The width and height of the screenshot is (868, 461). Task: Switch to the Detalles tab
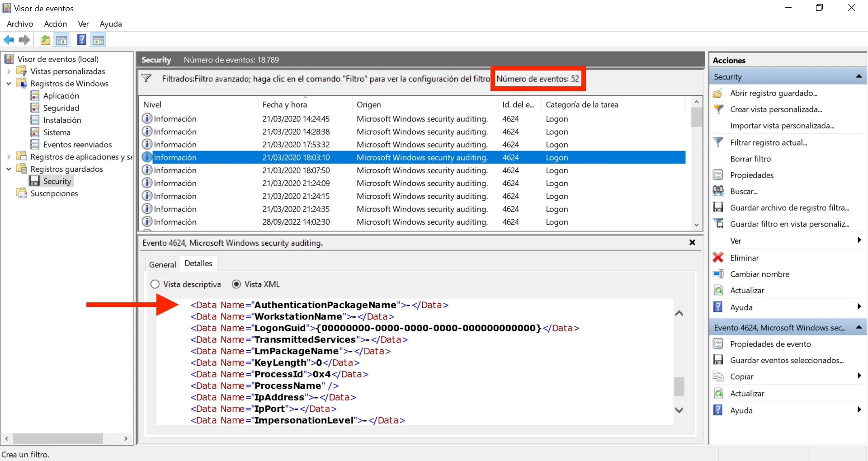(x=198, y=263)
